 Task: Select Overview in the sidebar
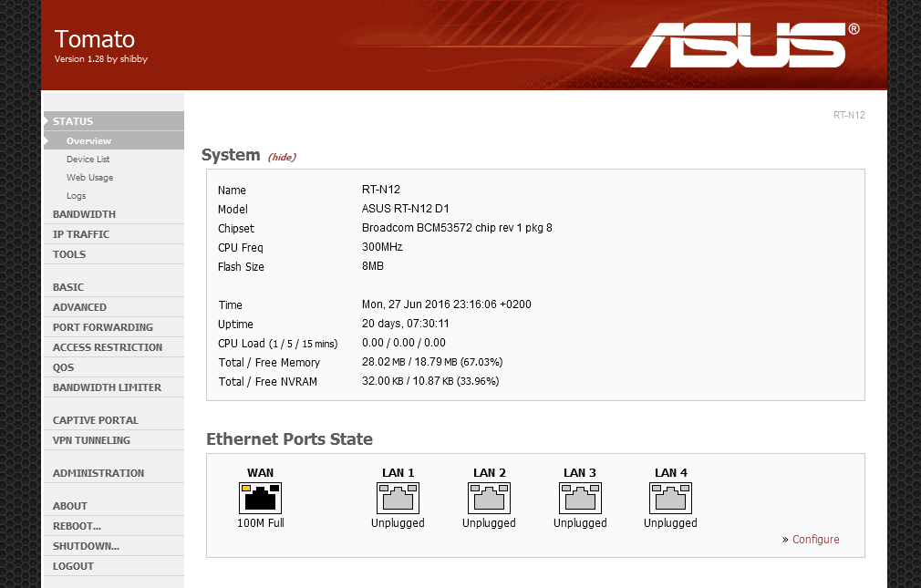click(114, 141)
